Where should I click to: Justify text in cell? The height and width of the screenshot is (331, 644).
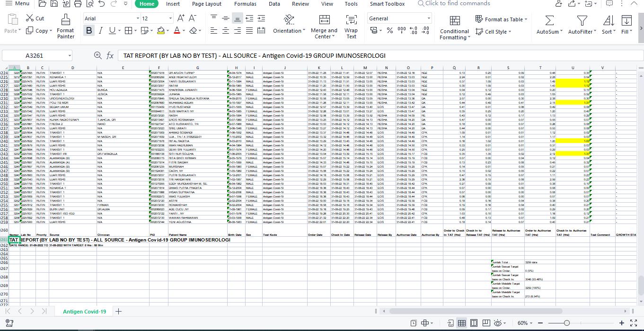[249, 30]
